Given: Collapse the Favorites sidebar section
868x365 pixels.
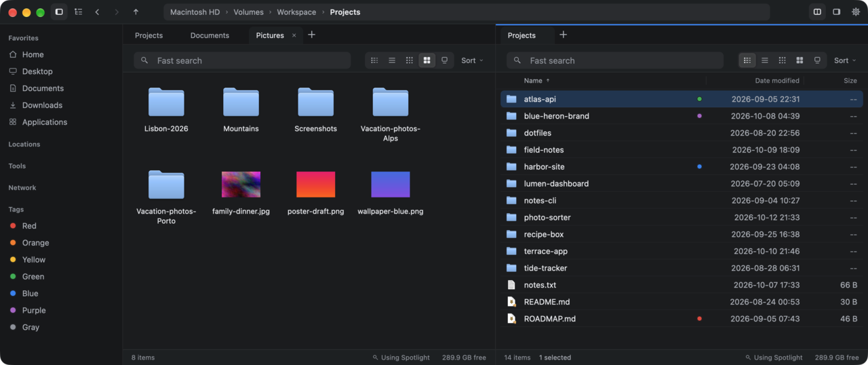Looking at the screenshot, I should [24, 38].
